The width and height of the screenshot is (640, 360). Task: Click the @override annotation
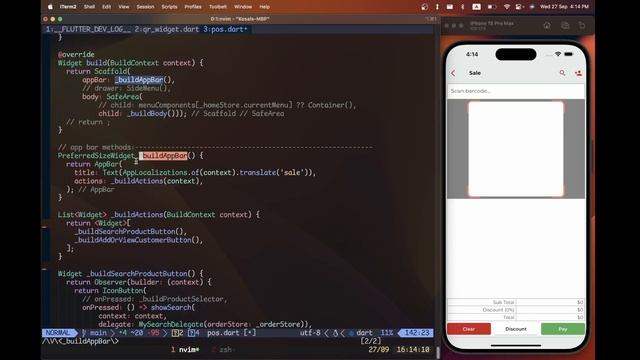pyautogui.click(x=76, y=54)
